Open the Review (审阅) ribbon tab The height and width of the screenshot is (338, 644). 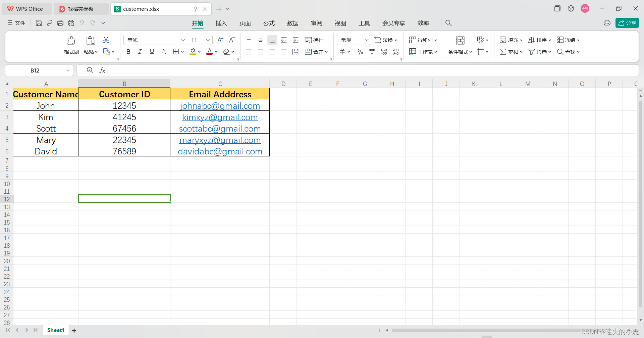[316, 23]
